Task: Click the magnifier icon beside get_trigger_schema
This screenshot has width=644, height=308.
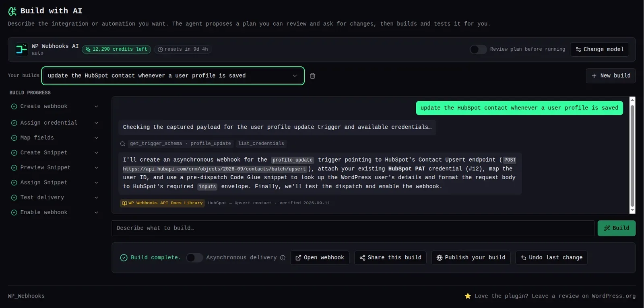Action: click(x=123, y=144)
